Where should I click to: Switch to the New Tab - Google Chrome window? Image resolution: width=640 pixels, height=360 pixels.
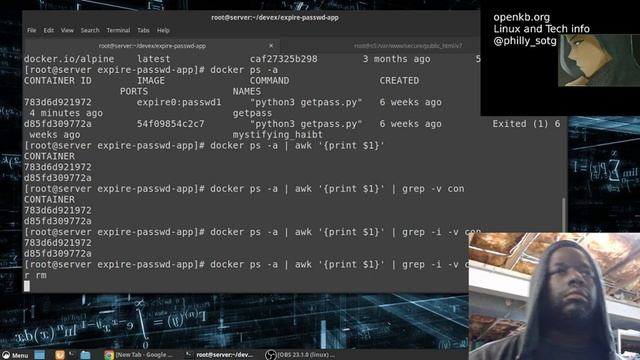click(139, 355)
